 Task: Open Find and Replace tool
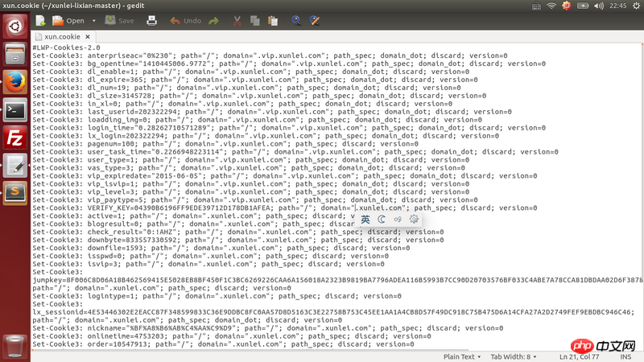(x=315, y=21)
